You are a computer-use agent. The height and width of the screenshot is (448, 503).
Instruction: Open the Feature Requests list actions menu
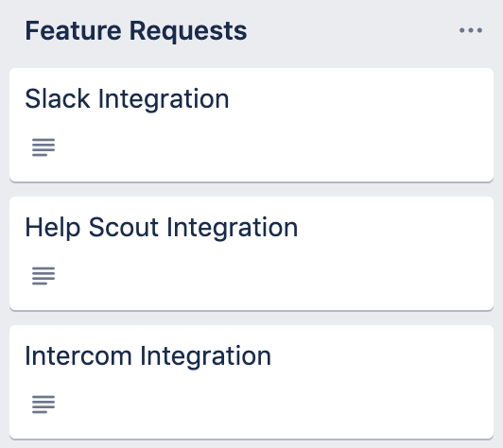(x=470, y=30)
